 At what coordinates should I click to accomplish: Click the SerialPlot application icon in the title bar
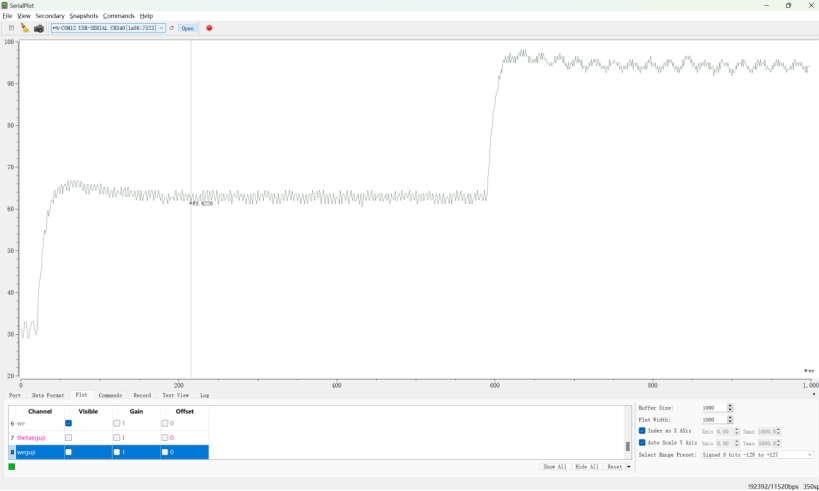point(5,5)
